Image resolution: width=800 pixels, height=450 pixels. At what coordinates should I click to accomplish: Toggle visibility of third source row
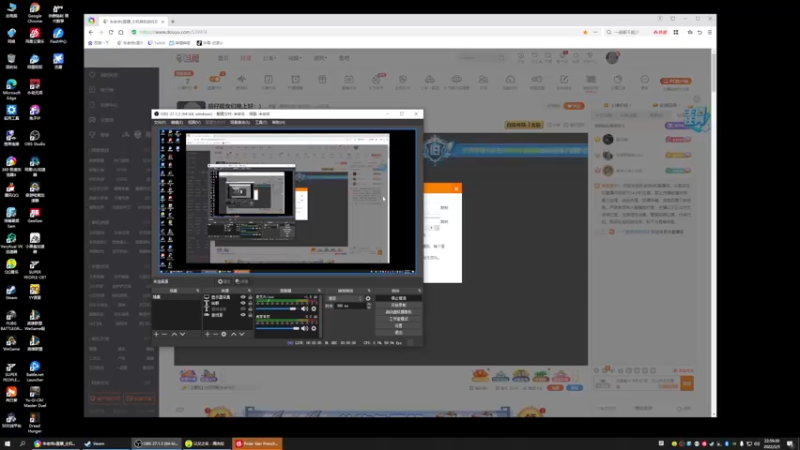click(243, 309)
